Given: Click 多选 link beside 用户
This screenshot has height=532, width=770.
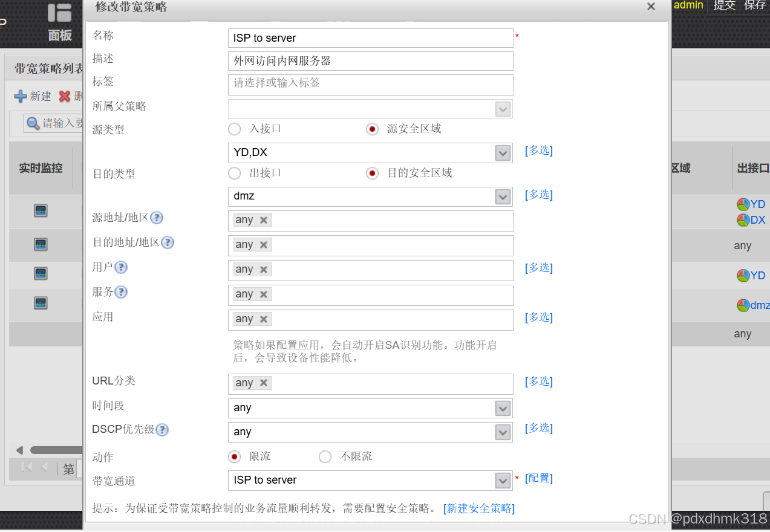Looking at the screenshot, I should [x=539, y=268].
